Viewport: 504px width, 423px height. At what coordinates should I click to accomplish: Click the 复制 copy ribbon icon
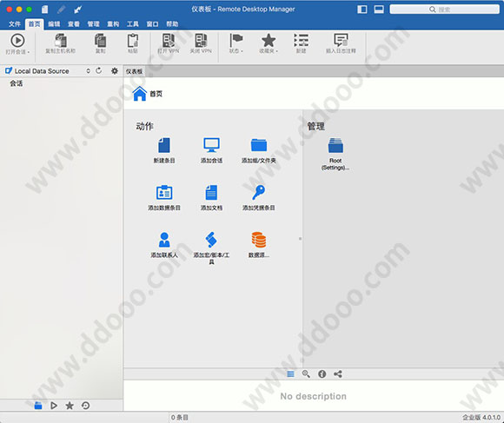[100, 41]
